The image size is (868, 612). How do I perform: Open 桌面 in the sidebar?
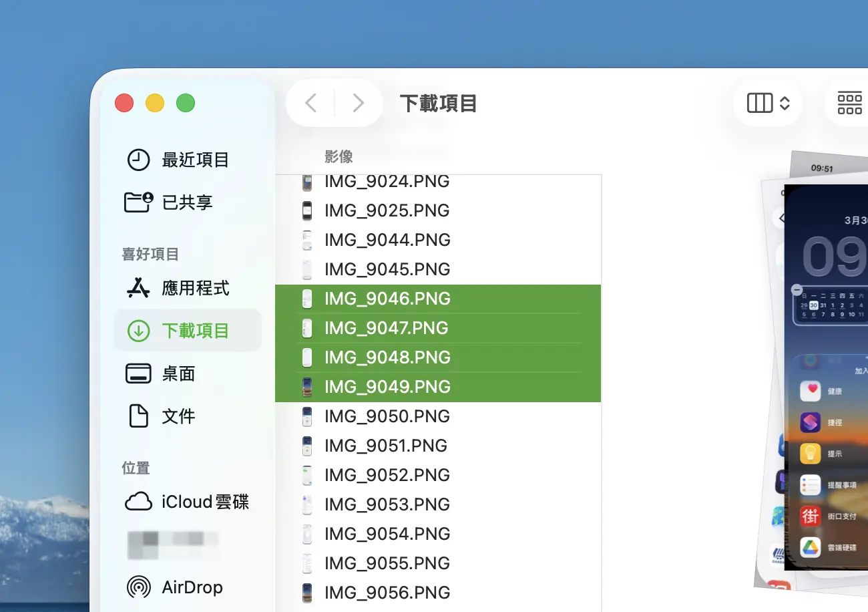[x=187, y=373]
